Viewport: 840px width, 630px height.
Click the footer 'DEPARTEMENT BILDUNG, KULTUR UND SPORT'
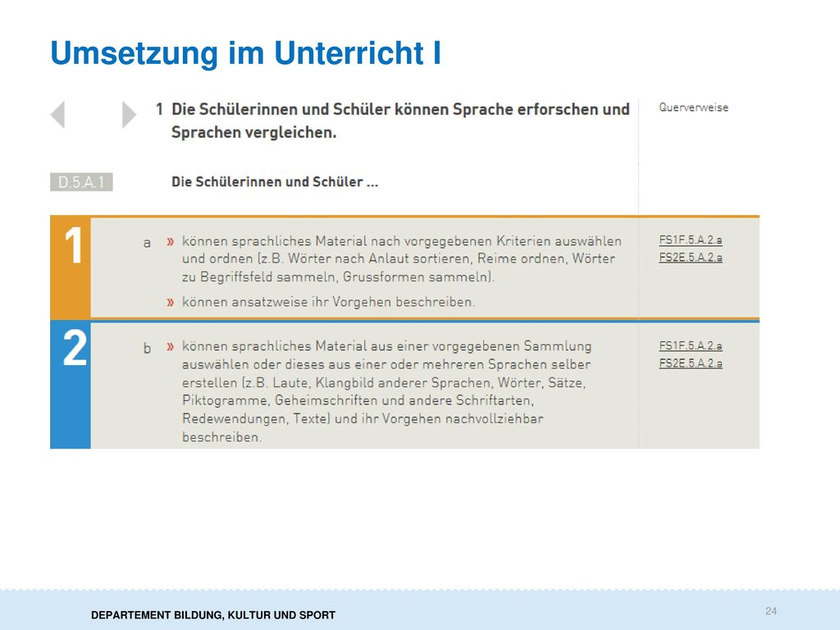[x=213, y=615]
